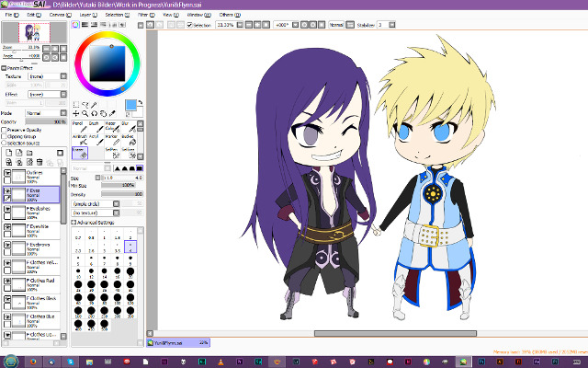The height and width of the screenshot is (368, 588).
Task: Expand the Advanced Settings section
Action: (x=74, y=222)
